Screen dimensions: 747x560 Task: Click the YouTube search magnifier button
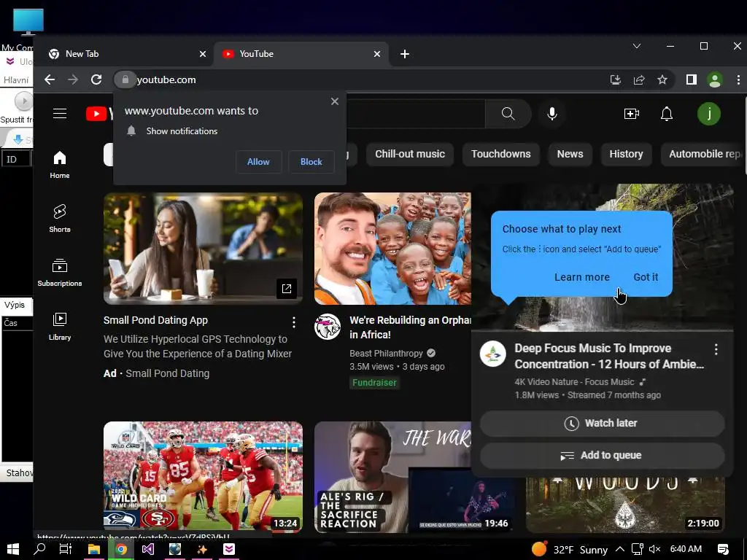click(508, 113)
